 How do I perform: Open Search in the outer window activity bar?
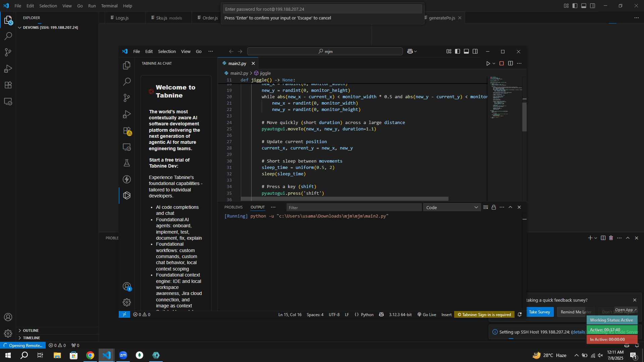8,36
